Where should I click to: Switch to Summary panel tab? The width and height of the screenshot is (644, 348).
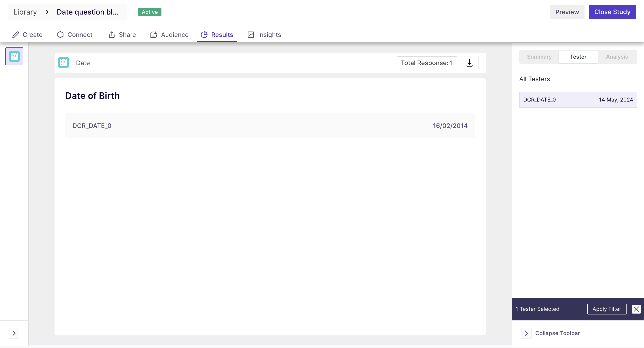point(539,57)
